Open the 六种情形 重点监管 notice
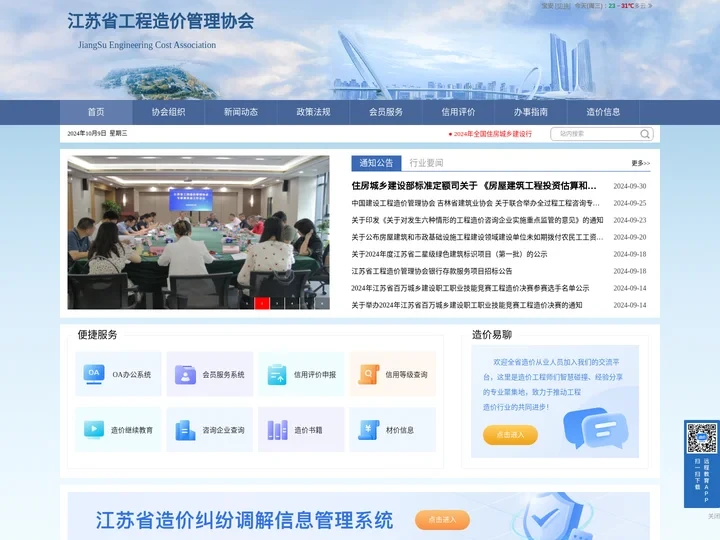The width and height of the screenshot is (720, 540). (x=478, y=220)
